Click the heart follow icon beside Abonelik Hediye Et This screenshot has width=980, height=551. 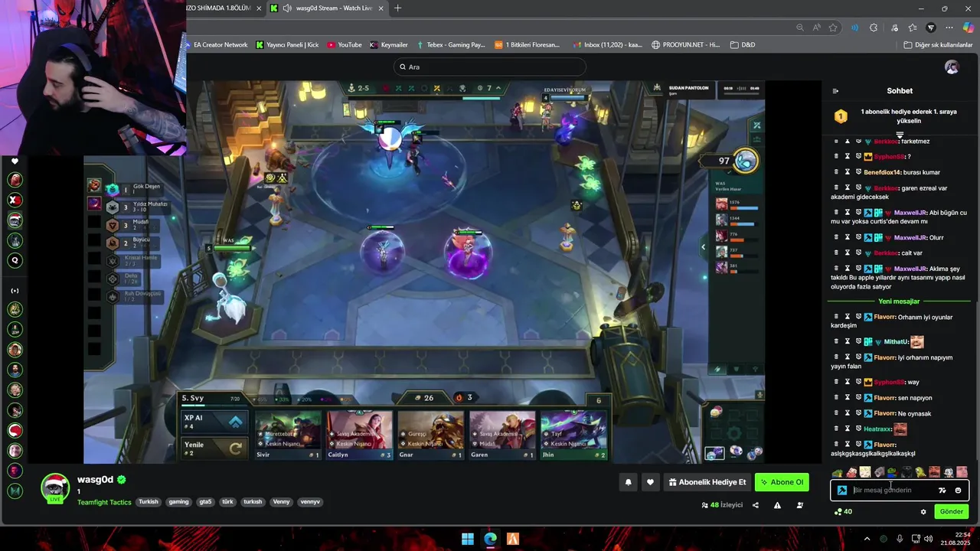pos(650,482)
